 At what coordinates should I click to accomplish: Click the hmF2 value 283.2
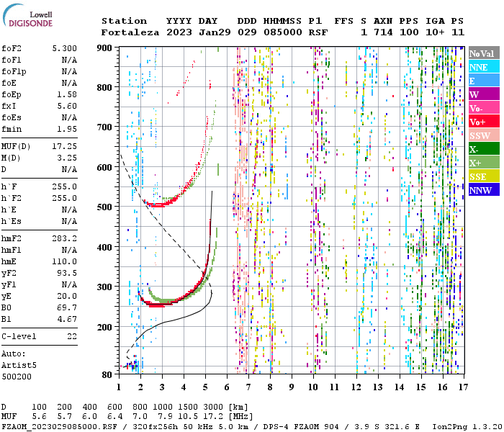(65, 238)
